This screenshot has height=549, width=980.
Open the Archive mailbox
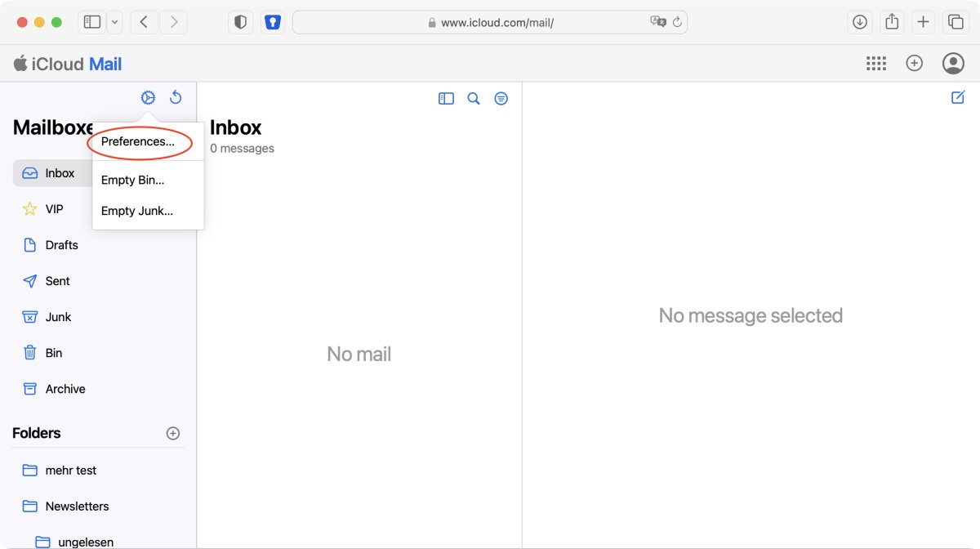click(65, 388)
